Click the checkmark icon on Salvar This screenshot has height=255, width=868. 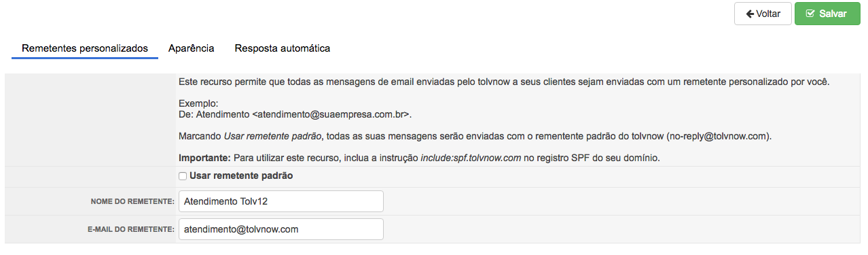(810, 14)
